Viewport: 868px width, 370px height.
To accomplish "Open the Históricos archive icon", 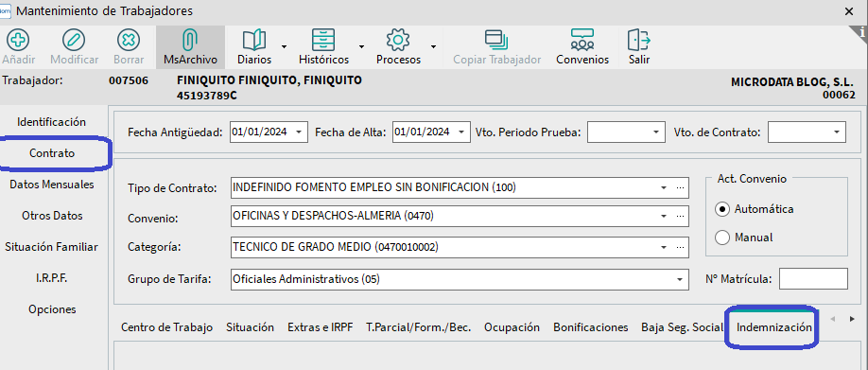I will [323, 40].
